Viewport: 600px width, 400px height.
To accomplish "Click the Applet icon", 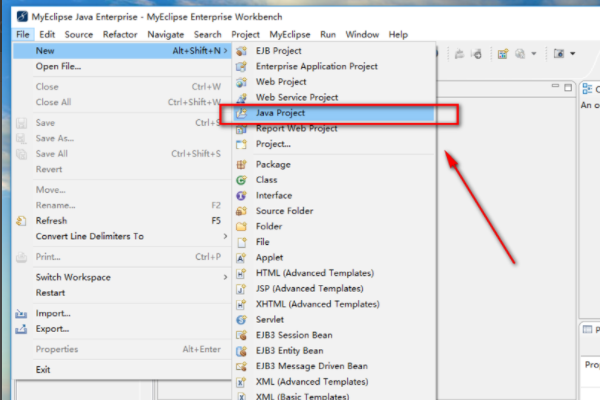I will [x=241, y=258].
